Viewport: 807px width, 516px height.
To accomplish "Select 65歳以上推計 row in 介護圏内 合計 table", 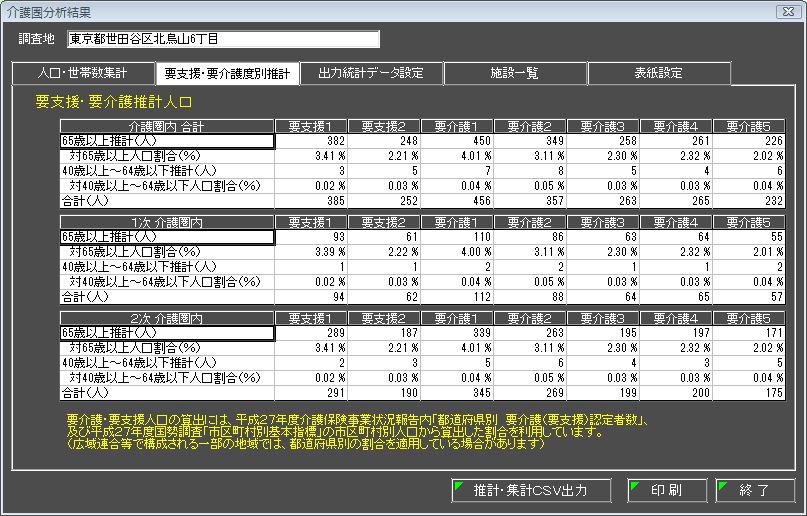I will point(166,142).
